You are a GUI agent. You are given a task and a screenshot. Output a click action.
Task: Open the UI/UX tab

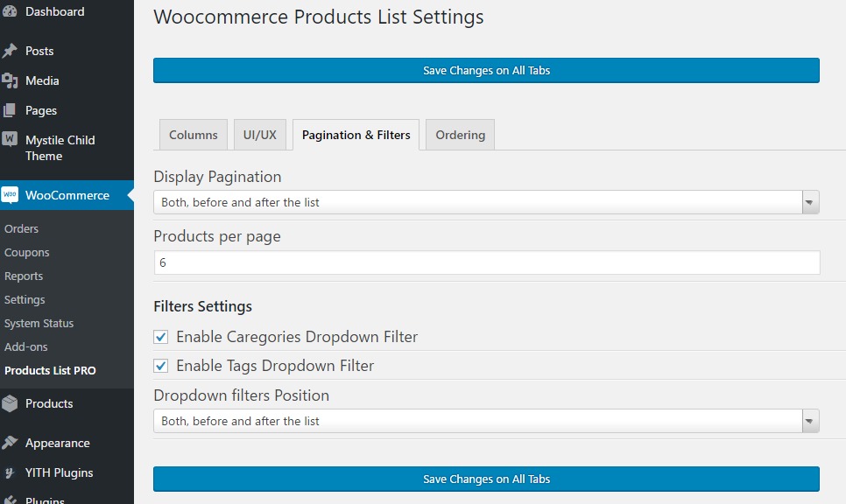coord(260,135)
